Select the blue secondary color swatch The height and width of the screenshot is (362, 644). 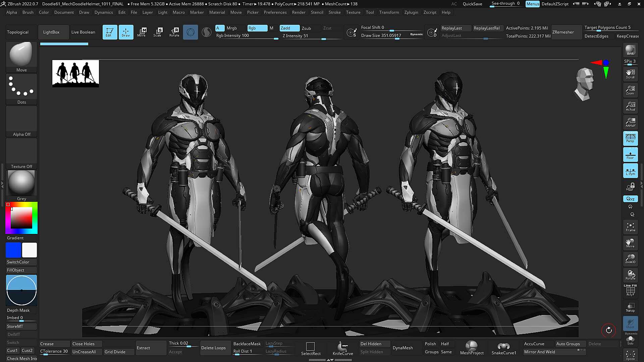(13, 250)
